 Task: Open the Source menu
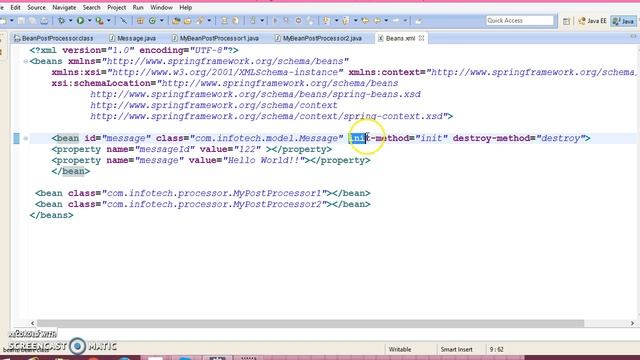click(x=36, y=7)
